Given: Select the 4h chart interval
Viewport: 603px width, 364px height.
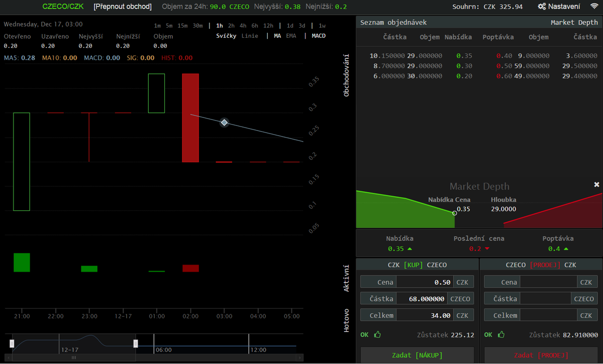Looking at the screenshot, I should click(243, 26).
